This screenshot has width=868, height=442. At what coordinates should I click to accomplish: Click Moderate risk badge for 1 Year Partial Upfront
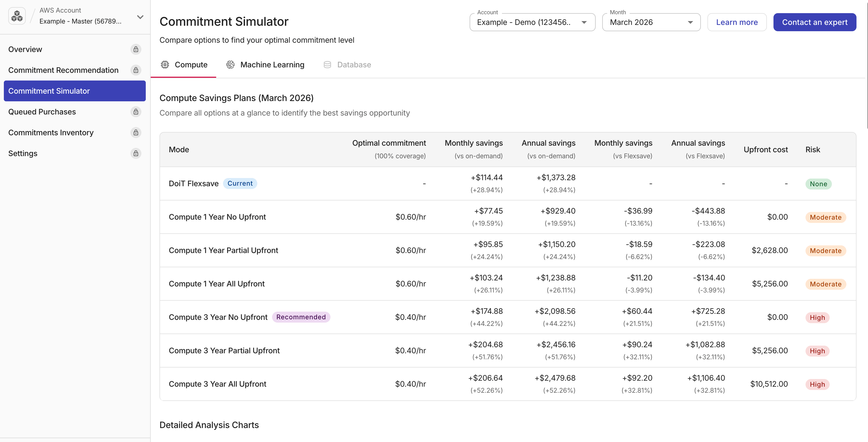826,251
